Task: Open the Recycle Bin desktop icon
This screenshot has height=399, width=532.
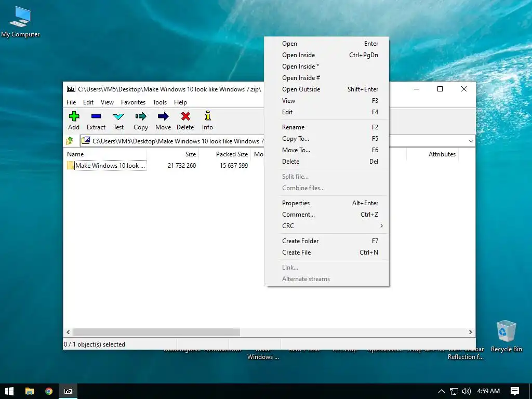Action: (506, 336)
